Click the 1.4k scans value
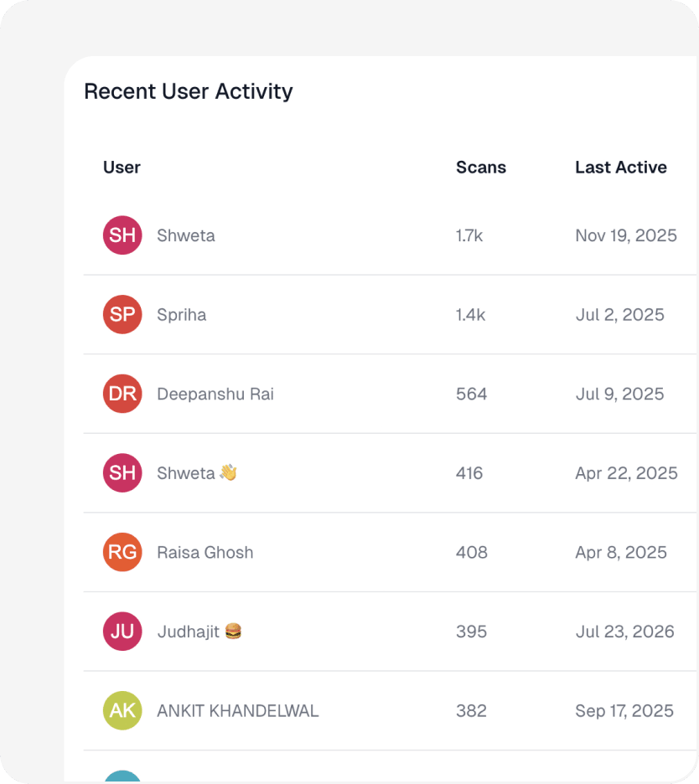699x784 pixels. pyautogui.click(x=470, y=315)
